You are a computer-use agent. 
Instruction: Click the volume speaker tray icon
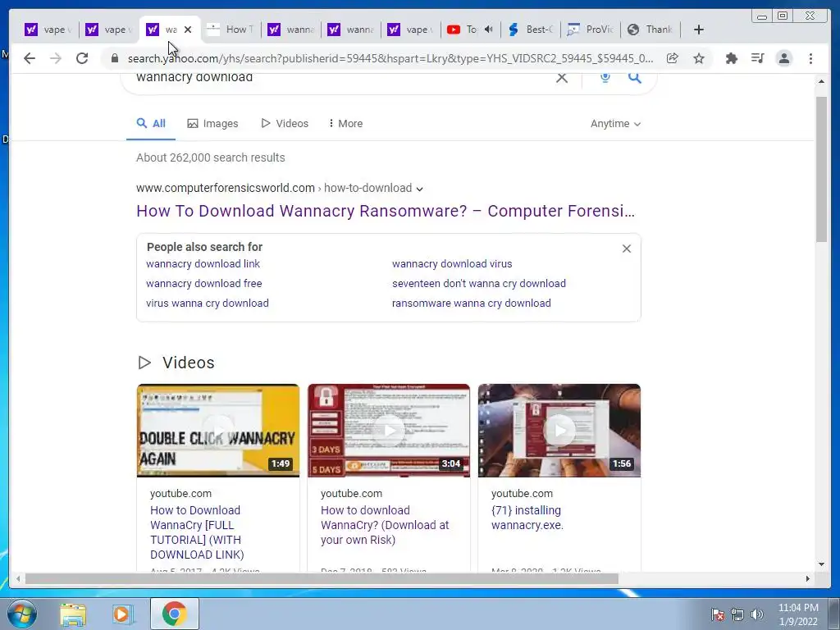point(756,614)
